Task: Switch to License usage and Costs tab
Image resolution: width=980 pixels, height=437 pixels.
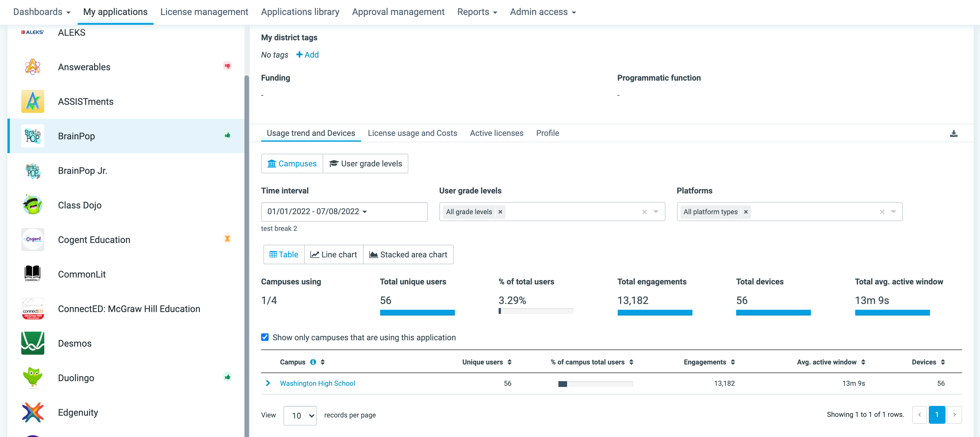Action: 412,133
